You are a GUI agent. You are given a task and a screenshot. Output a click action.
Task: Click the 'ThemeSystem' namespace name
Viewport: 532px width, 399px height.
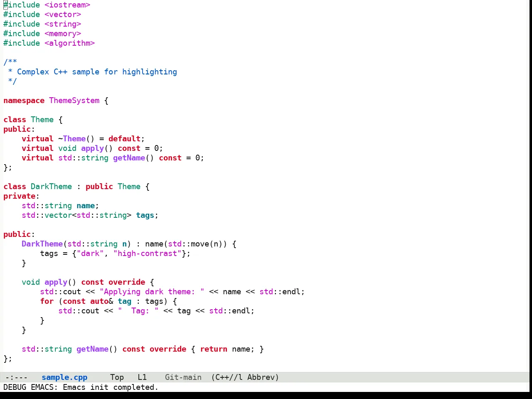click(x=74, y=101)
